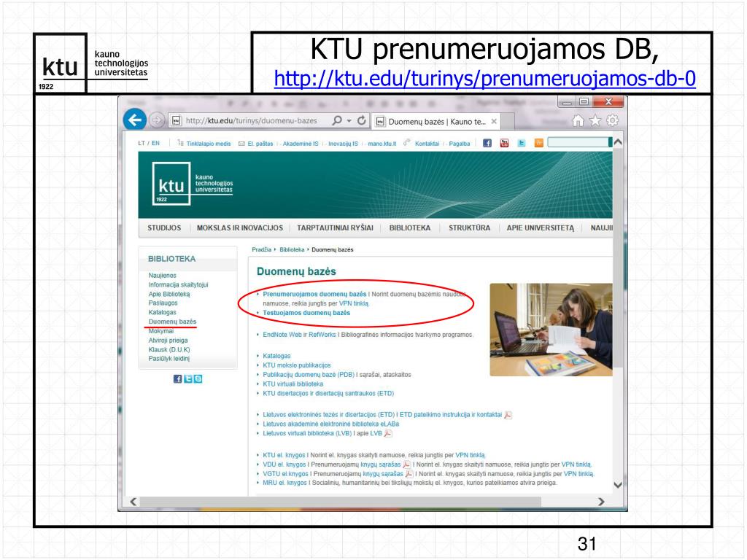747x560 pixels.
Task: Open STUDIJOS menu
Action: coord(164,228)
